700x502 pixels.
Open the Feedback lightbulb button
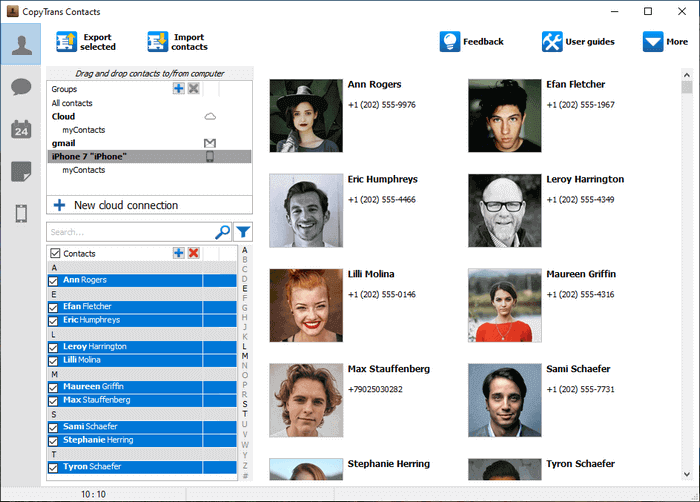tap(471, 42)
